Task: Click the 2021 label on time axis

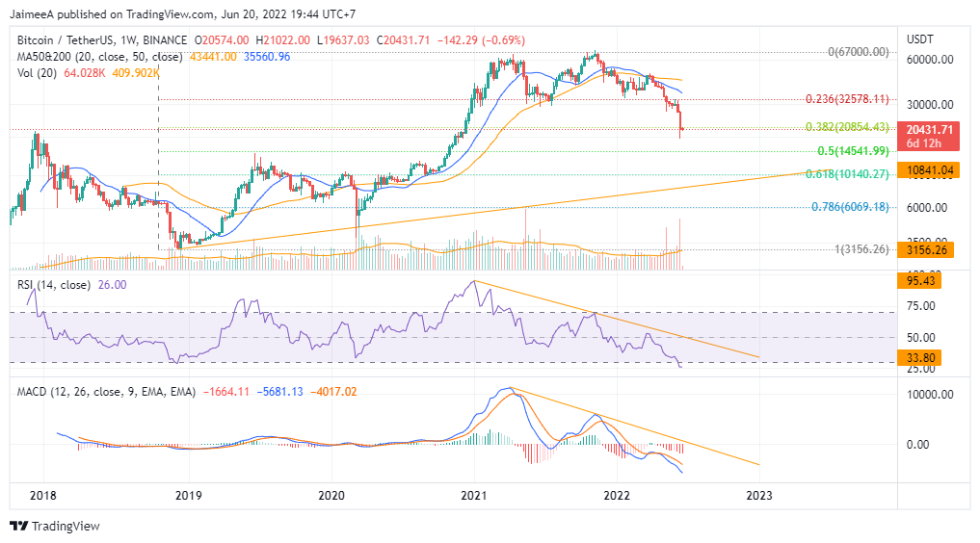Action: [x=474, y=496]
